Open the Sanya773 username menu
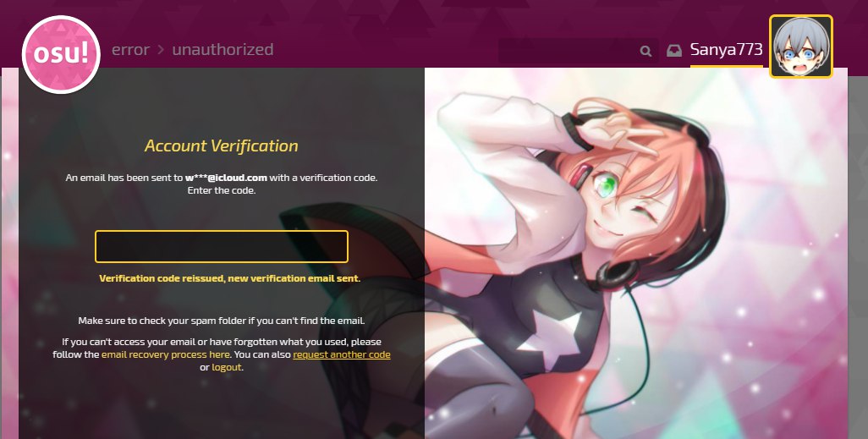 pyautogui.click(x=726, y=50)
